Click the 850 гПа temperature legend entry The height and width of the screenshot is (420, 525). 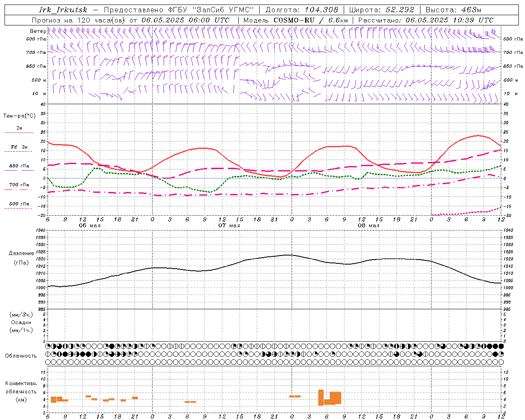(x=19, y=166)
